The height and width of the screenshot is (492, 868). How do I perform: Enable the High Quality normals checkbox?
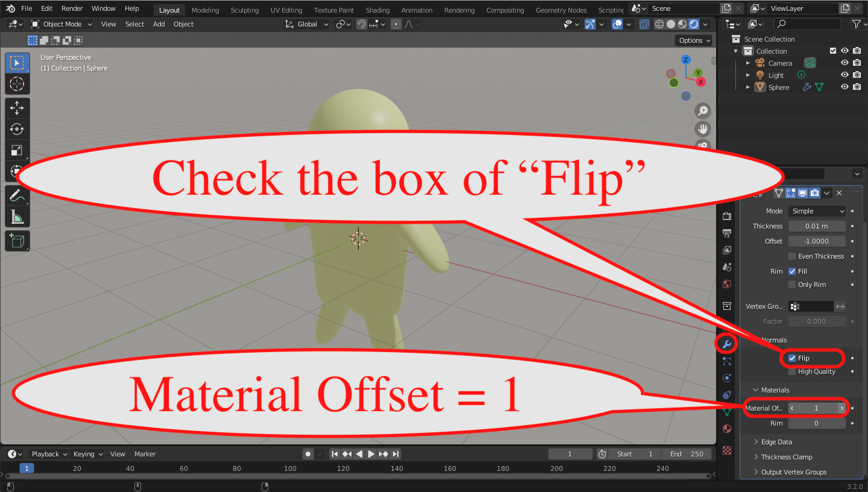(x=792, y=371)
